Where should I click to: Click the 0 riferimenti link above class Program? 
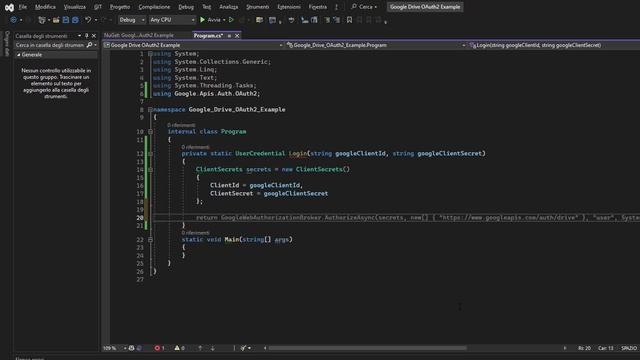pyautogui.click(x=181, y=125)
